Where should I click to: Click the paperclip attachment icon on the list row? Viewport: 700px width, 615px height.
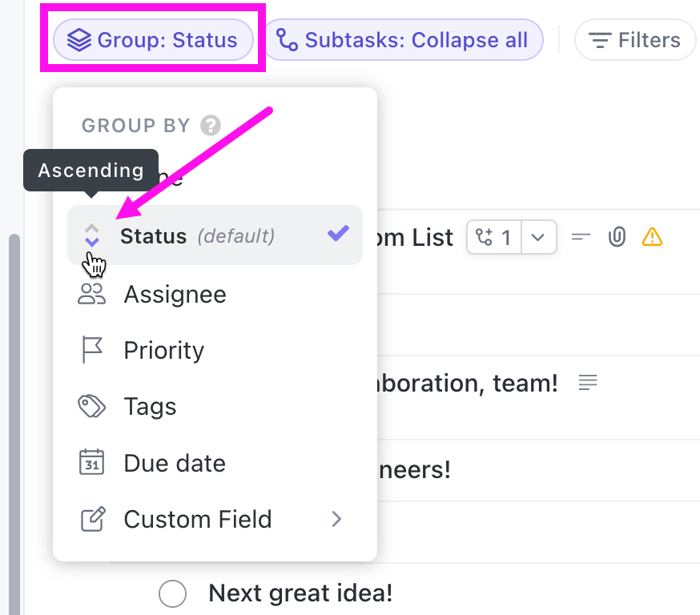[617, 237]
